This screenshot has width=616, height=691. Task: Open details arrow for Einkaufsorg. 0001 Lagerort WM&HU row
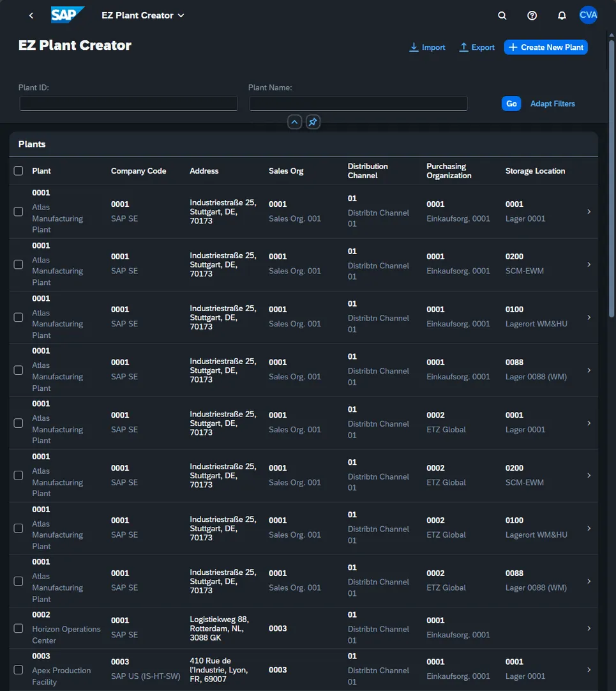click(x=589, y=317)
